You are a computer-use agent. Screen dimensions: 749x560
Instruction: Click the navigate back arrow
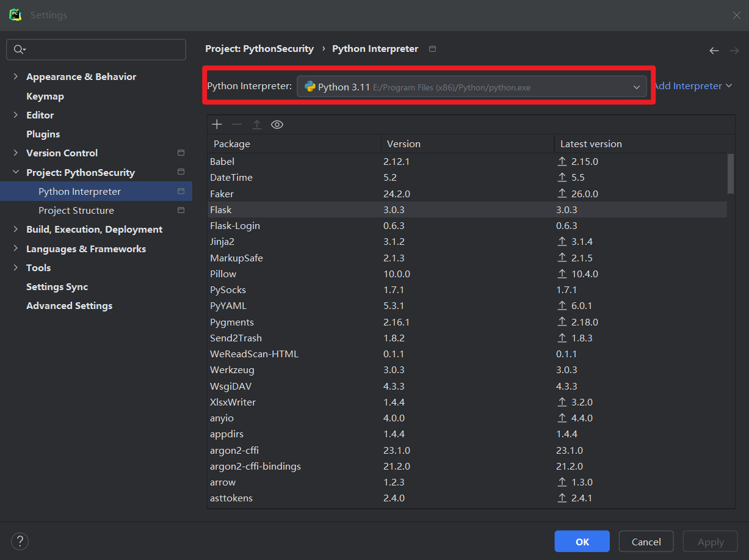coord(714,51)
